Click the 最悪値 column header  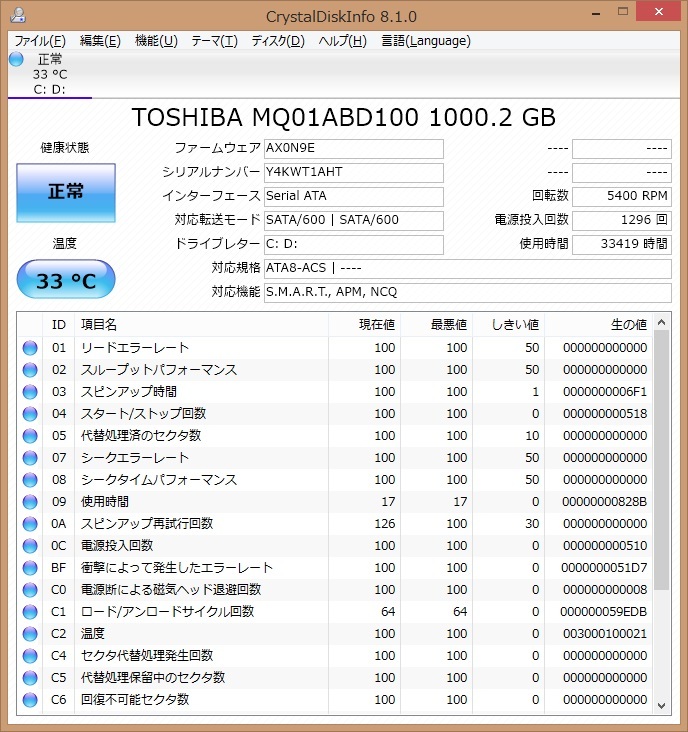(x=436, y=324)
